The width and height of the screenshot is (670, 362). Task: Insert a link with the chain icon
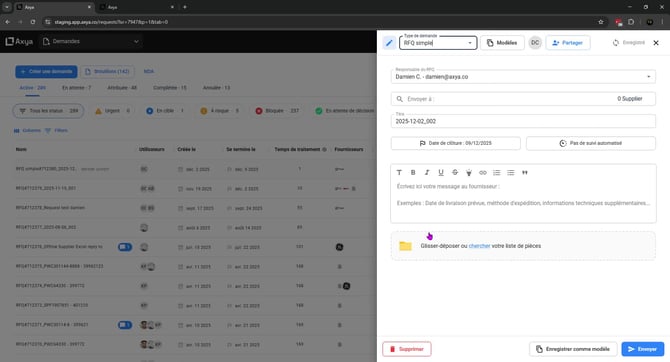[482, 173]
